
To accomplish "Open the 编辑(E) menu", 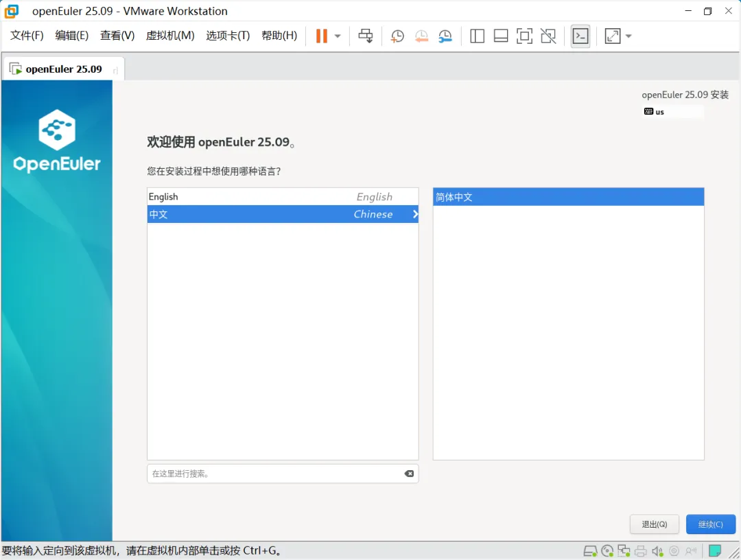I will click(x=72, y=36).
